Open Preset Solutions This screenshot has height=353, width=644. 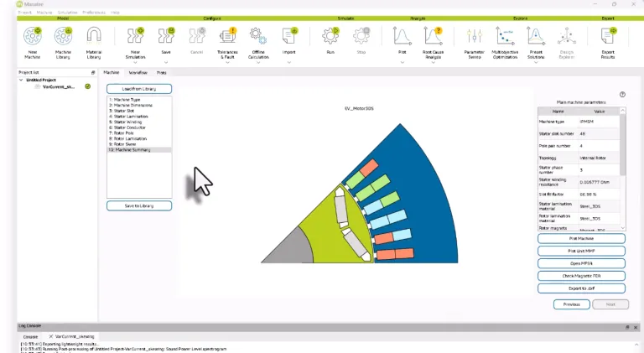pyautogui.click(x=536, y=36)
